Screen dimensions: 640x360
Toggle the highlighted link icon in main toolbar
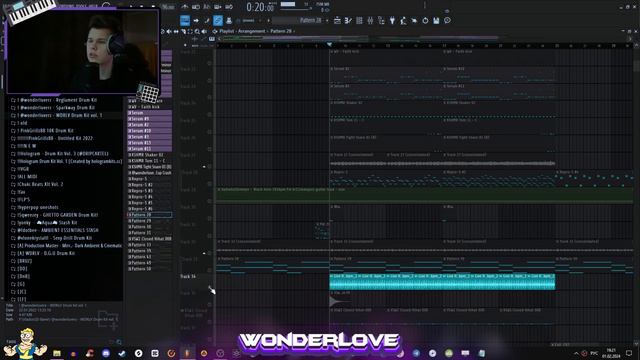[218, 20]
